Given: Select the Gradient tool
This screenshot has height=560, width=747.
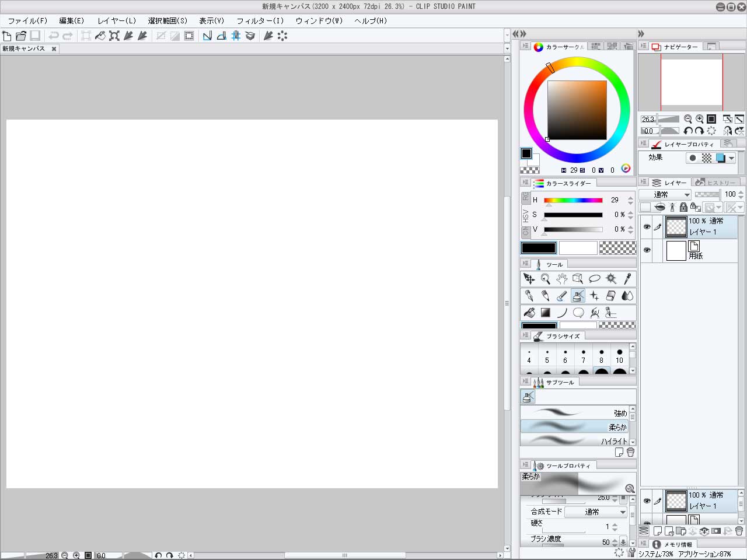Looking at the screenshot, I should [545, 313].
